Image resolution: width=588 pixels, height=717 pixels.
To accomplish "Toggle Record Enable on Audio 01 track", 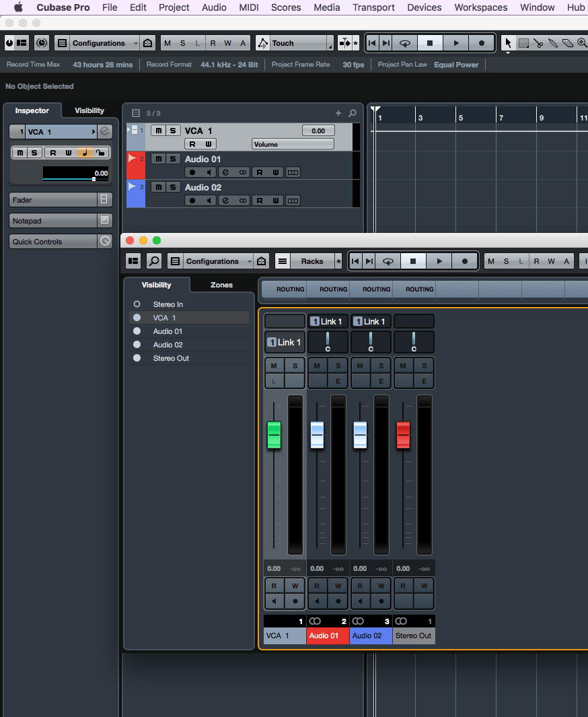I will [192, 172].
